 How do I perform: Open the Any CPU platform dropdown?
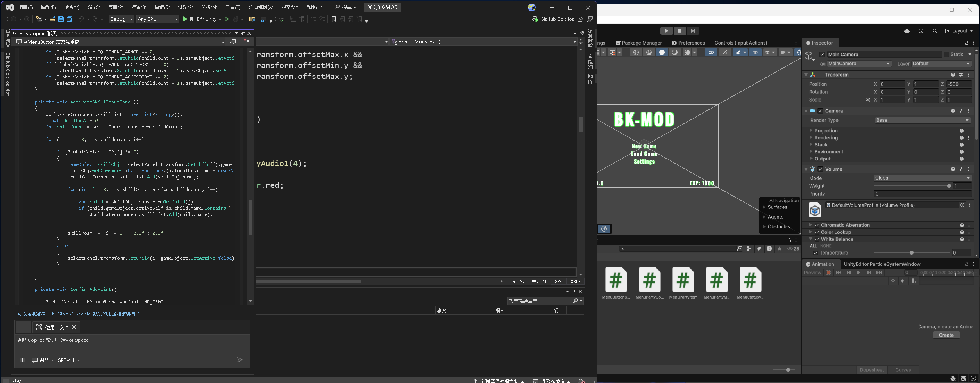pyautogui.click(x=158, y=19)
